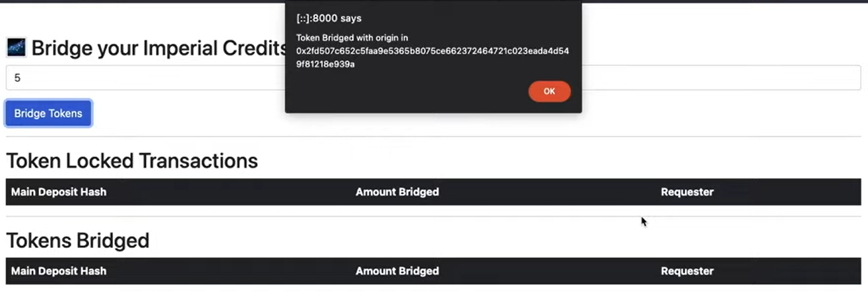The height and width of the screenshot is (292, 868).
Task: Click Amount Bridged header under Token Locked Transactions
Action: pos(397,192)
